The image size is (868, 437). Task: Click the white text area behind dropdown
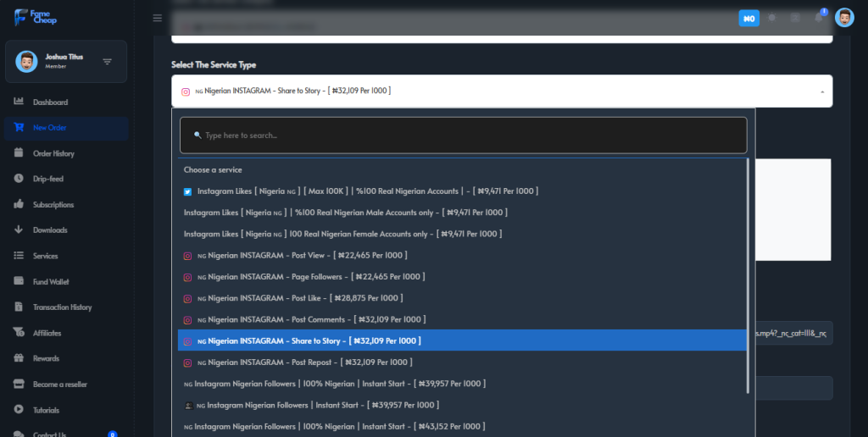click(793, 210)
